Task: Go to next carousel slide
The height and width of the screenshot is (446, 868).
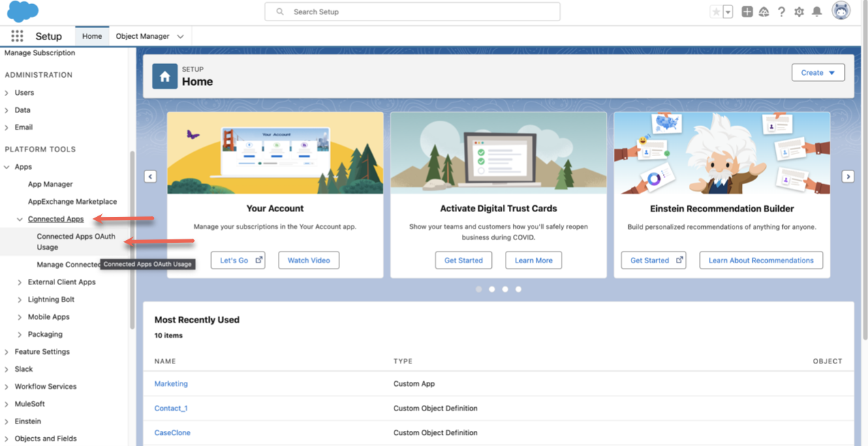Action: point(848,177)
